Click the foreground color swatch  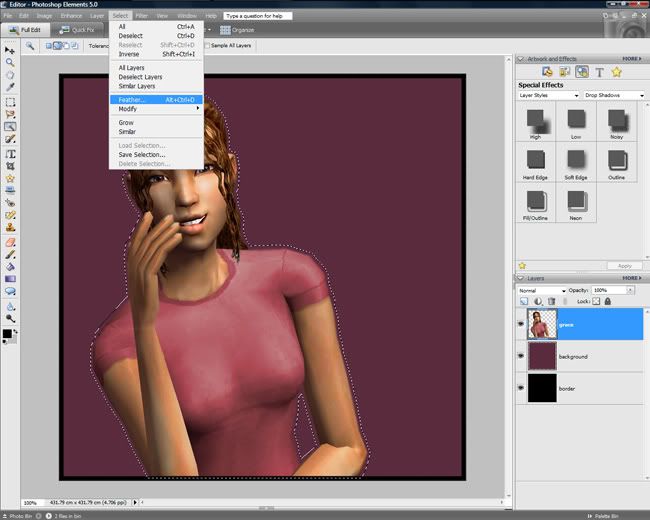[7, 334]
